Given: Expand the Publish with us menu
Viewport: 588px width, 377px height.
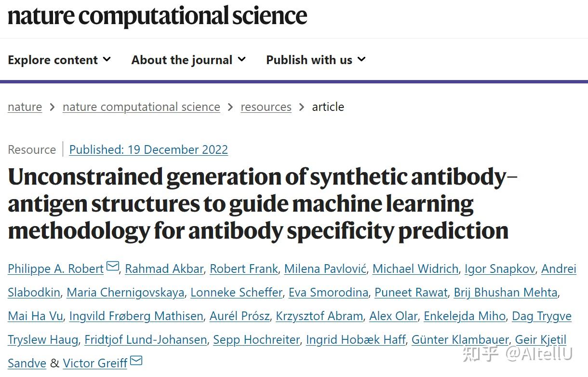Looking at the screenshot, I should [x=316, y=60].
